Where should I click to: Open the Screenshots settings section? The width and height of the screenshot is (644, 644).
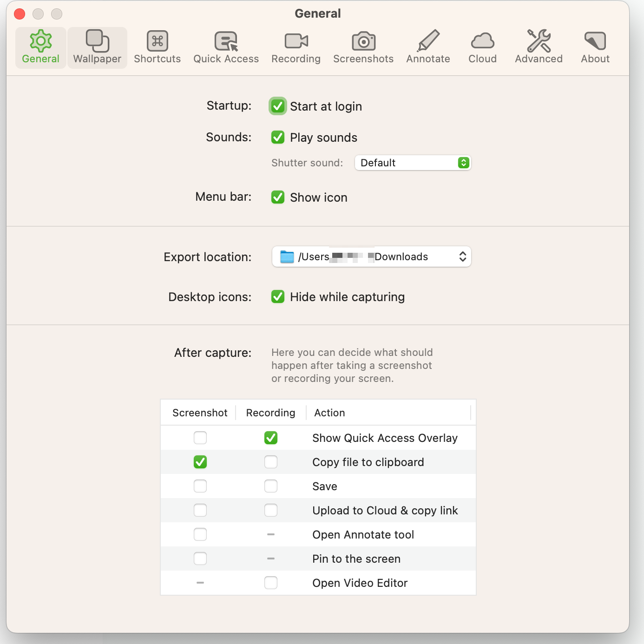point(363,46)
